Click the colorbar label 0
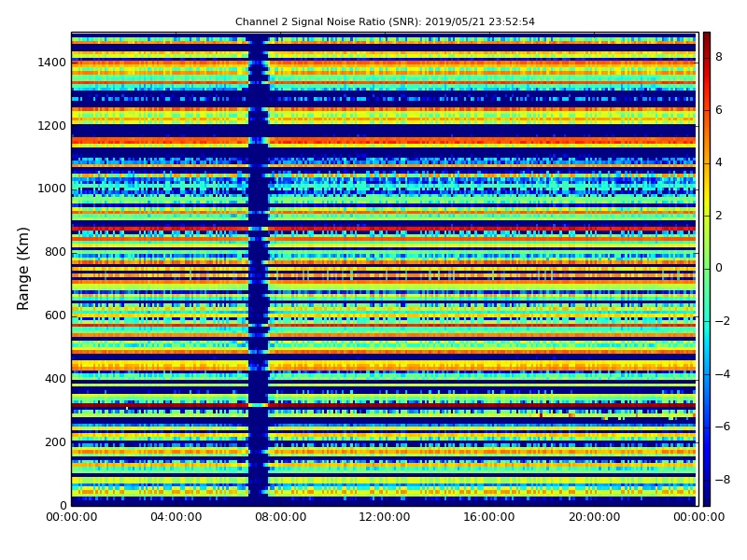The height and width of the screenshot is (560, 747). (x=719, y=268)
